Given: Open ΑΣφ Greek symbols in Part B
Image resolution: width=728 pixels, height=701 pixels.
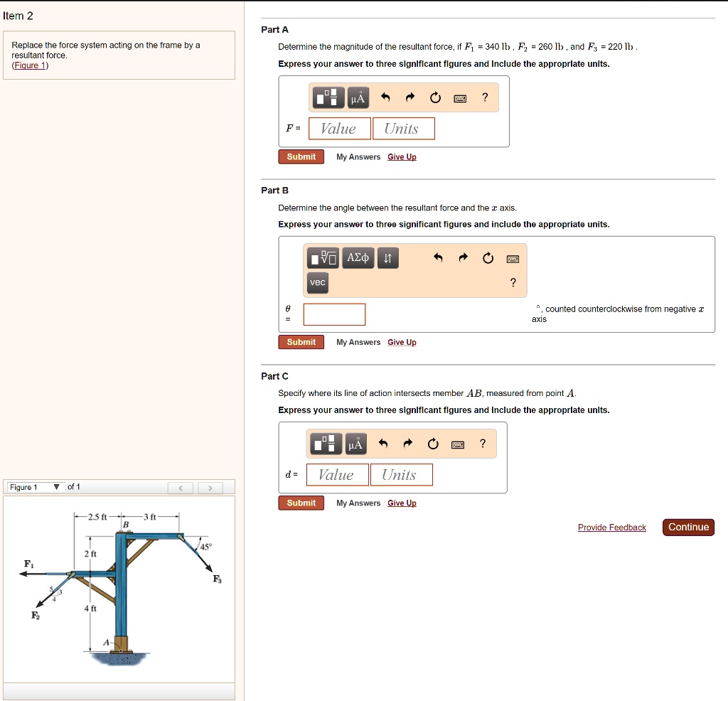Looking at the screenshot, I should (x=358, y=257).
